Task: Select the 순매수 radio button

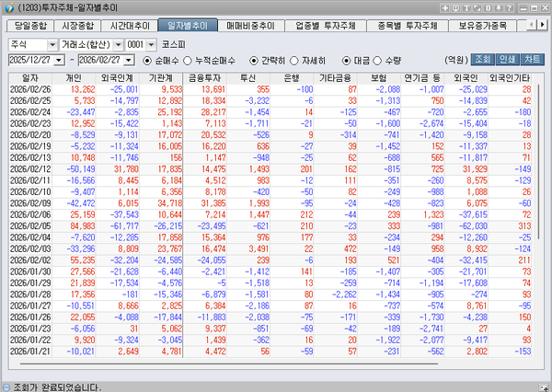Action: coord(147,61)
